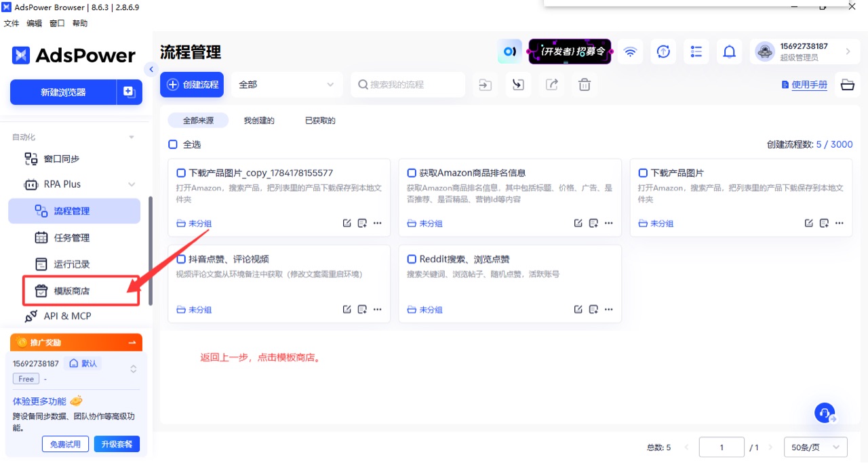868x463 pixels.
Task: Click the 推广奖励 orange banner
Action: (x=76, y=342)
